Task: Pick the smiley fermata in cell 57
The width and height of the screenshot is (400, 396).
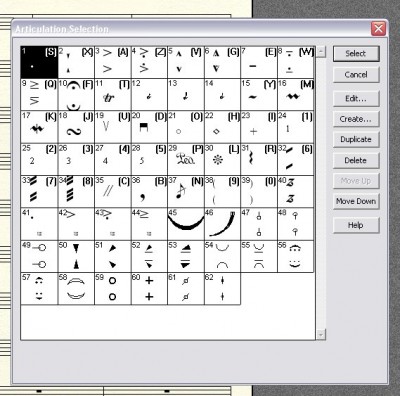Action: (39, 289)
